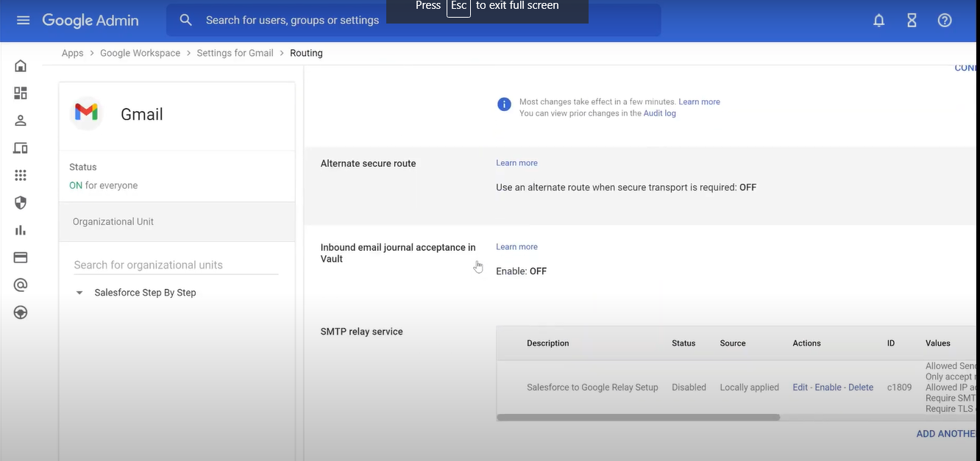Open the help question mark icon
The image size is (980, 461).
[945, 21]
